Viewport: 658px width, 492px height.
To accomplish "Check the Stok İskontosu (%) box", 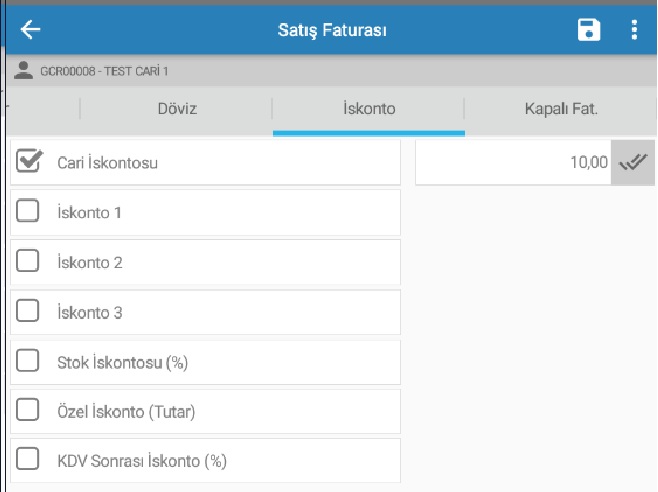I will pos(28,361).
